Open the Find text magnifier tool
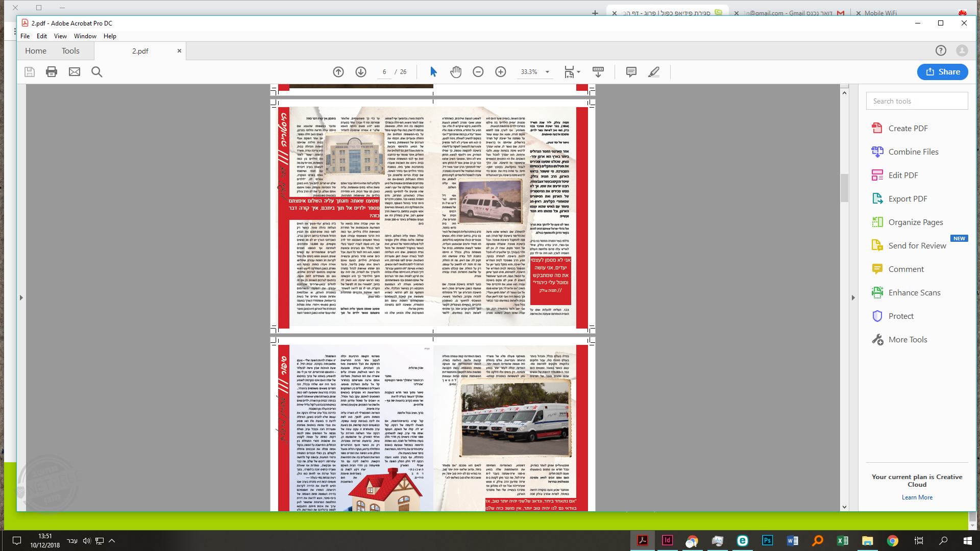Viewport: 980px width, 551px height. 97,72
